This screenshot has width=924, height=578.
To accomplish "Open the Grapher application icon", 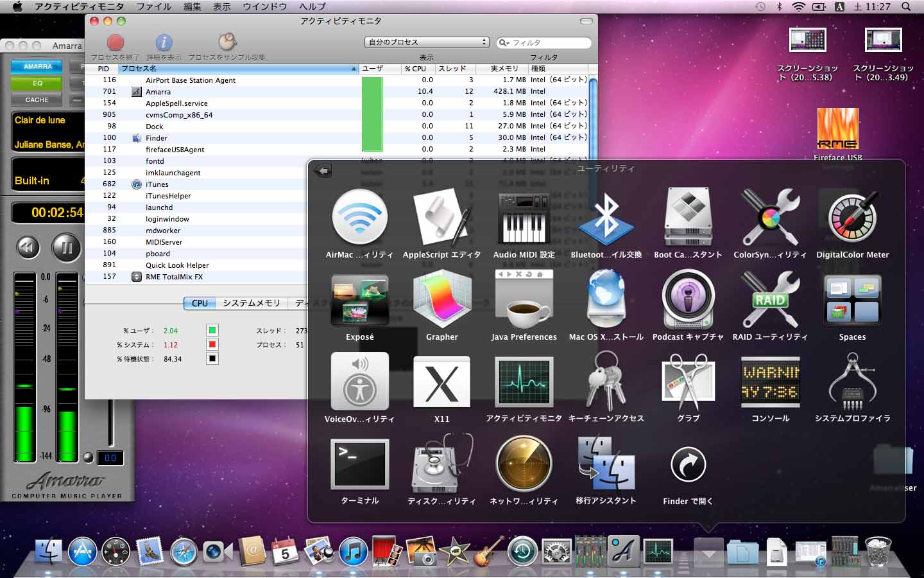I will pos(441,300).
